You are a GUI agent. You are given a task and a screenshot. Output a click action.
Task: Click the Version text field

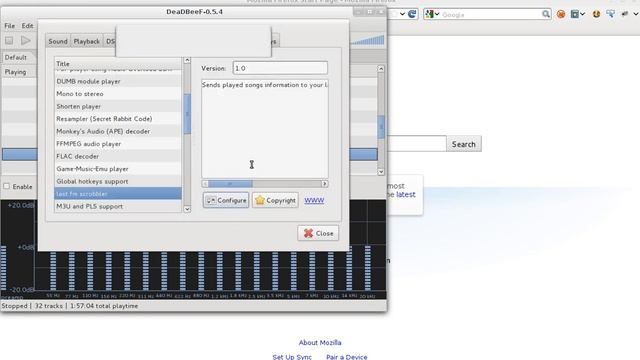coord(280,68)
